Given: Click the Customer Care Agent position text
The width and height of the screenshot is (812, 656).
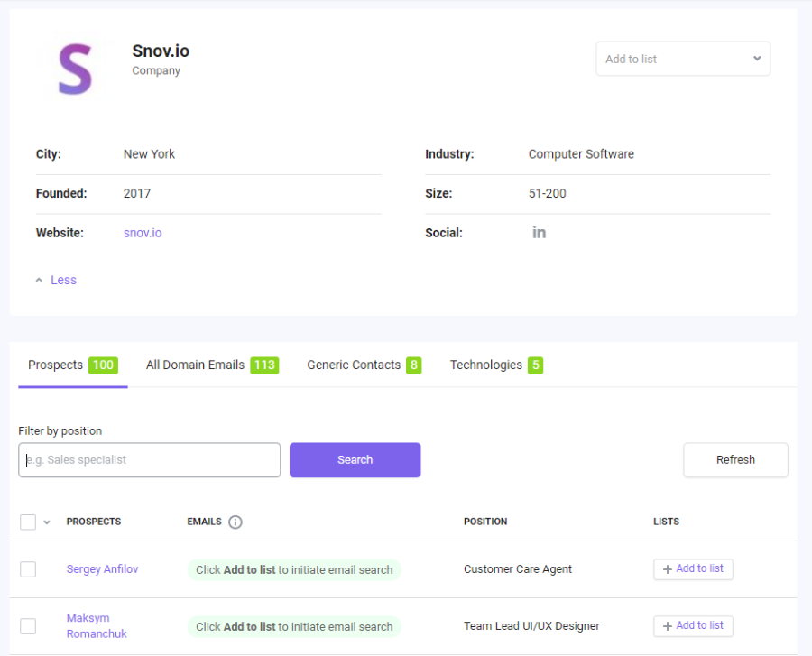Looking at the screenshot, I should click(518, 569).
